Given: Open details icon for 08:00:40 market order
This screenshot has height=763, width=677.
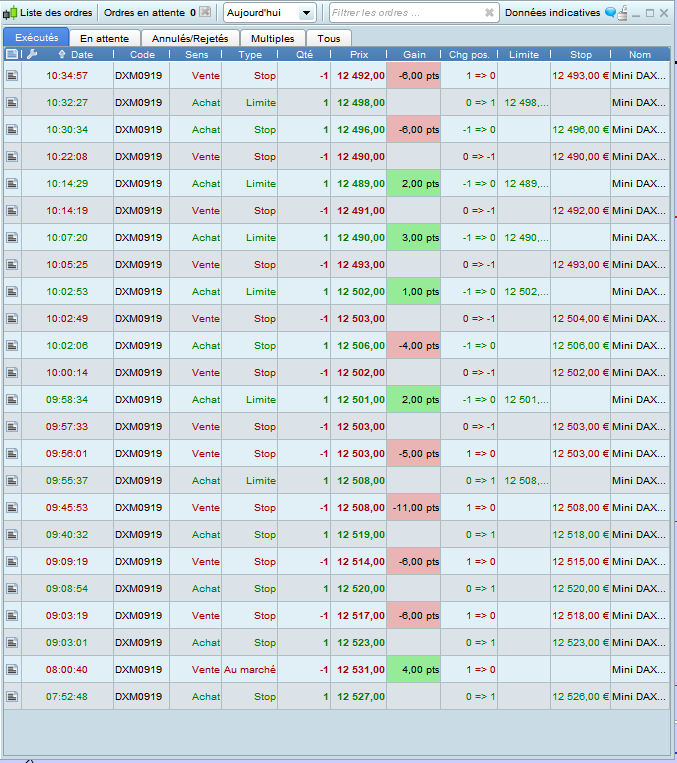Looking at the screenshot, I should tap(12, 669).
